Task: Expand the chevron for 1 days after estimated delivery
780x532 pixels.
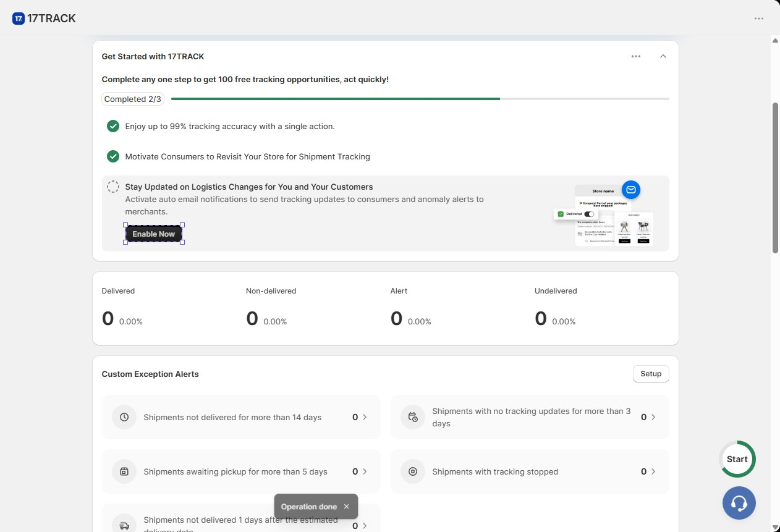Action: (x=365, y=526)
